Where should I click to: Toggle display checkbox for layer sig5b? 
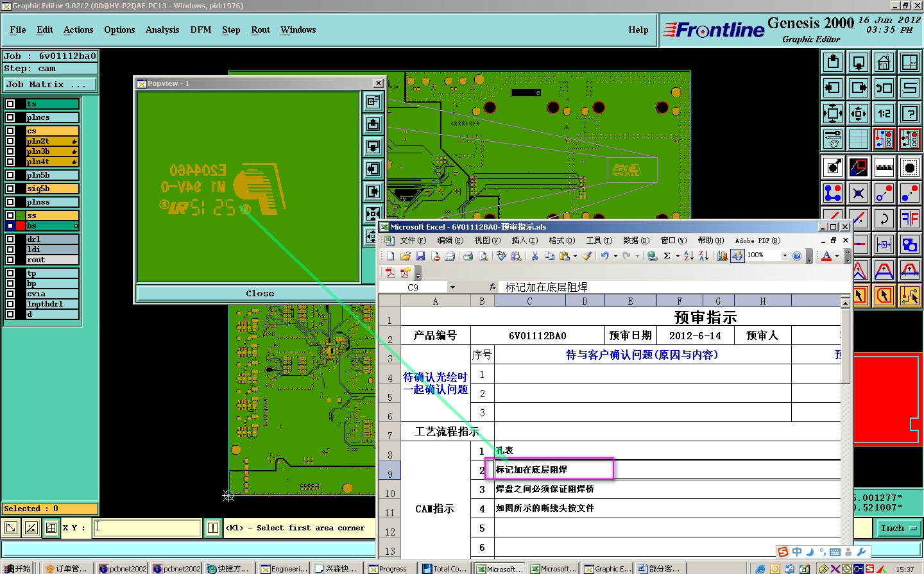pyautogui.click(x=10, y=189)
